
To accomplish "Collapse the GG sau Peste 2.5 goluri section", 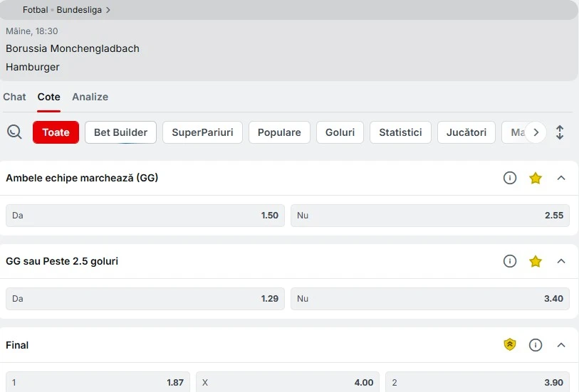I will (x=561, y=261).
